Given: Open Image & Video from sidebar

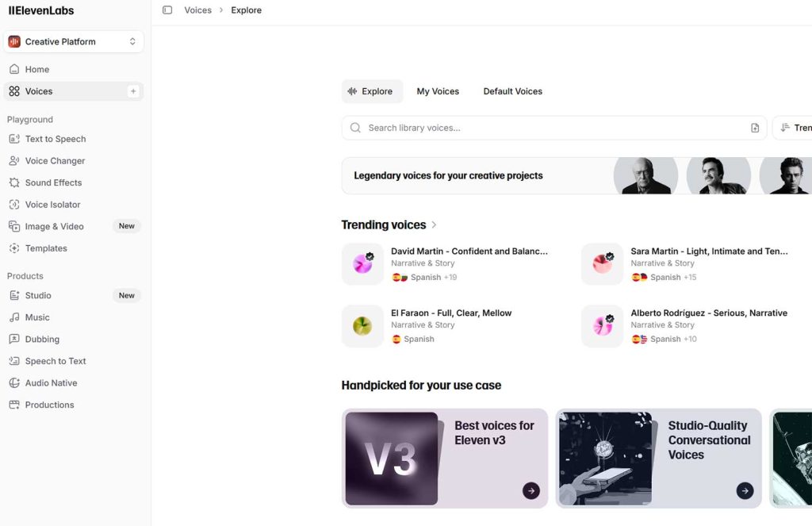Looking at the screenshot, I should click(74, 226).
